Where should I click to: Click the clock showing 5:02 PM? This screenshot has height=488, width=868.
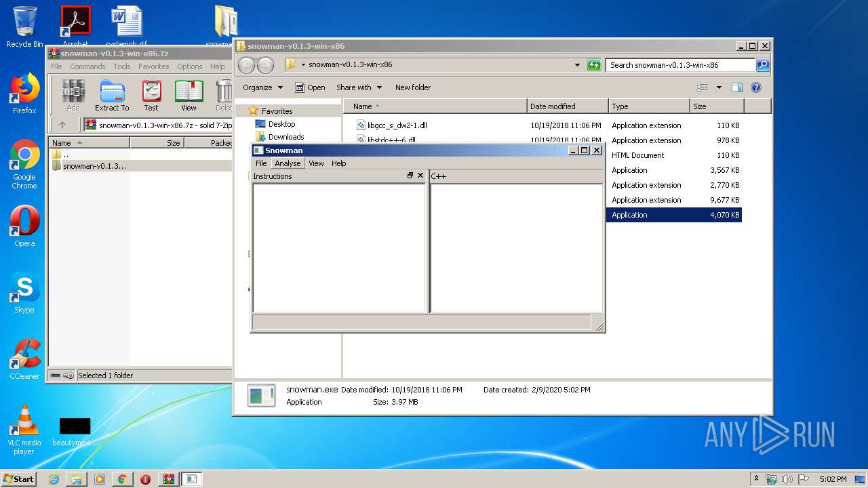[833, 479]
